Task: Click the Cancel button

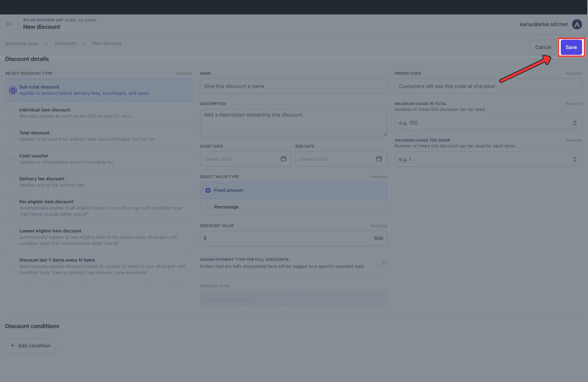Action: 543,47
